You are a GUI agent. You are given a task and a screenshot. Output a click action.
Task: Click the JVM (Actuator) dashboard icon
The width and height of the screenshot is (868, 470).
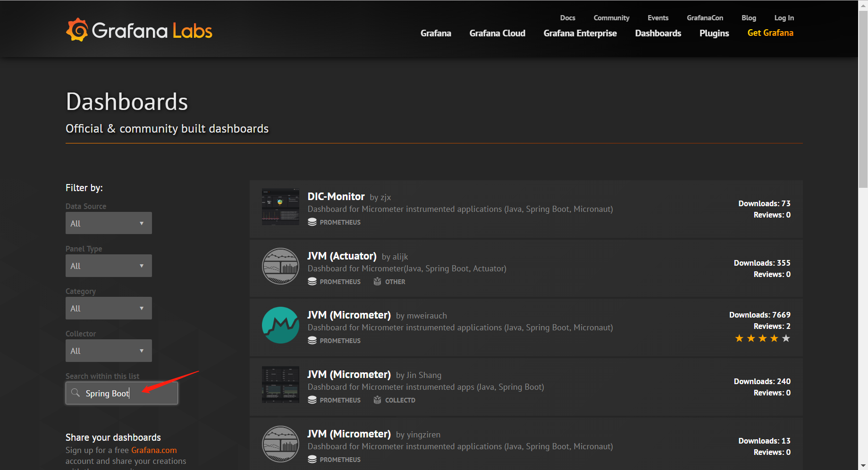280,266
